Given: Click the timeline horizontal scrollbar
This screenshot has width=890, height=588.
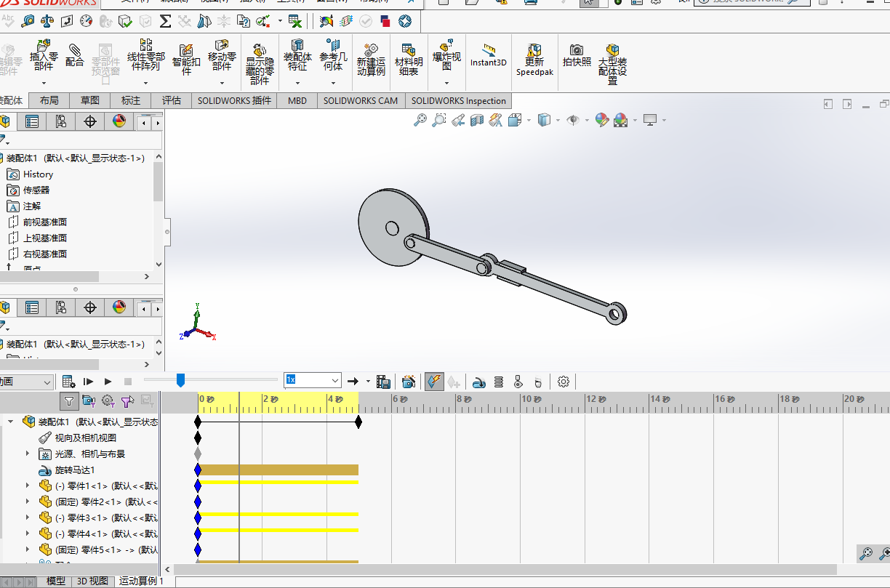Looking at the screenshot, I should click(x=505, y=570).
